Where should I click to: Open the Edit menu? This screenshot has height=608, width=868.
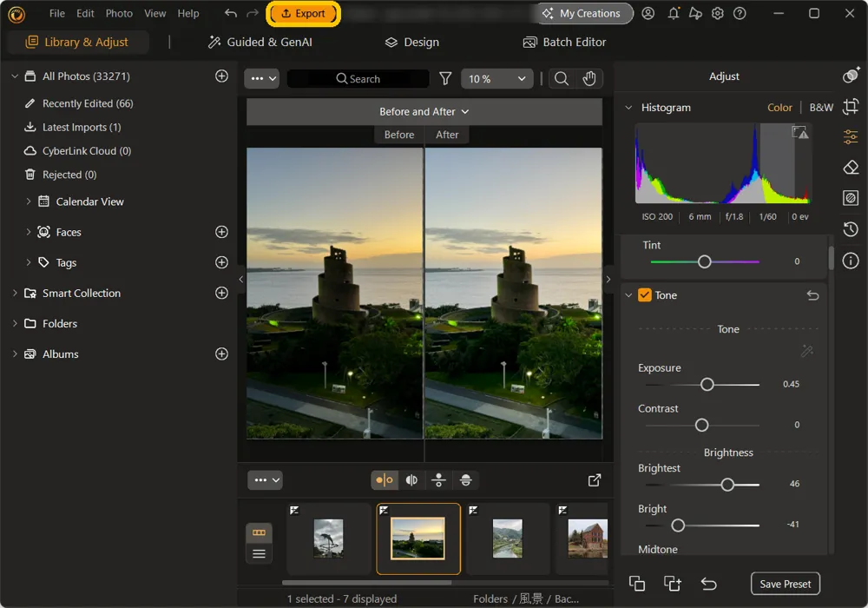point(85,13)
